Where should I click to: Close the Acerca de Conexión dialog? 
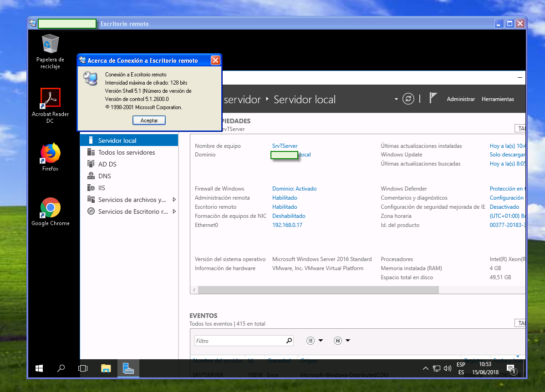215,60
